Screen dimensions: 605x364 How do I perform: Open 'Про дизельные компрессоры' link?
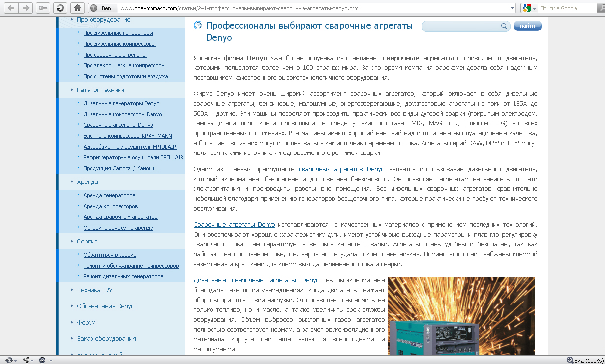click(x=120, y=44)
